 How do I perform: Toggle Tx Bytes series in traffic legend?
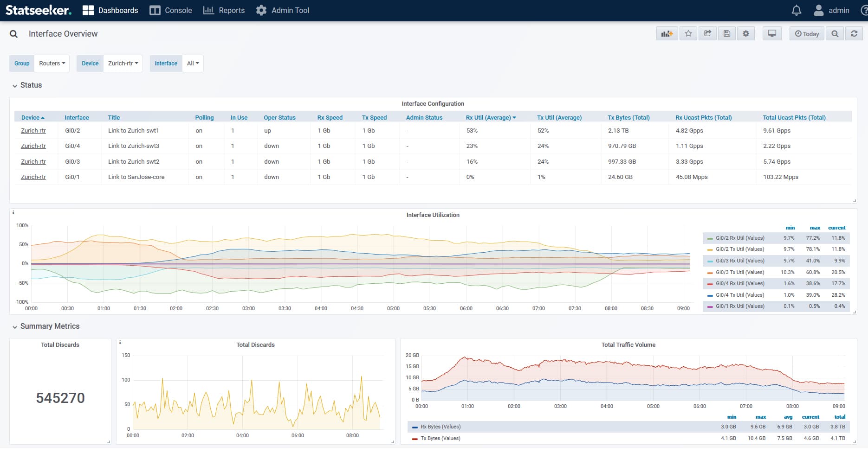[x=440, y=438]
